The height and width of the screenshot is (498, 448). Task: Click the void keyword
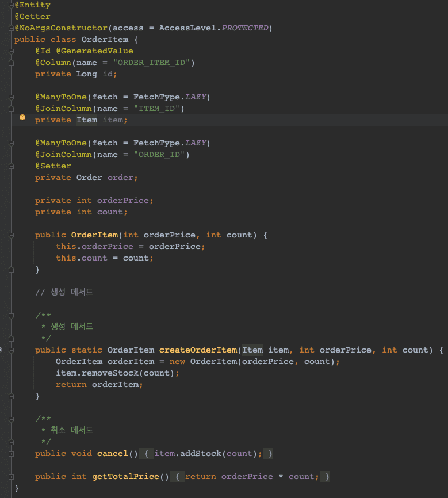pyautogui.click(x=82, y=454)
